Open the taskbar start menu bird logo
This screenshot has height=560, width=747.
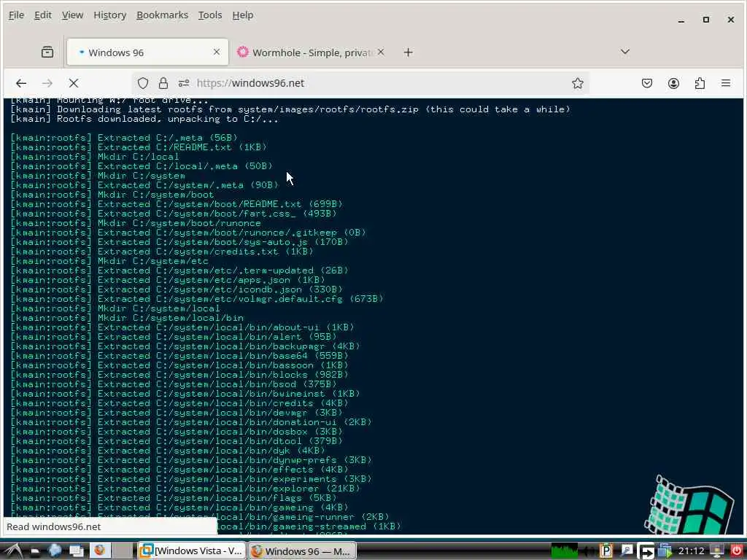coord(13,551)
